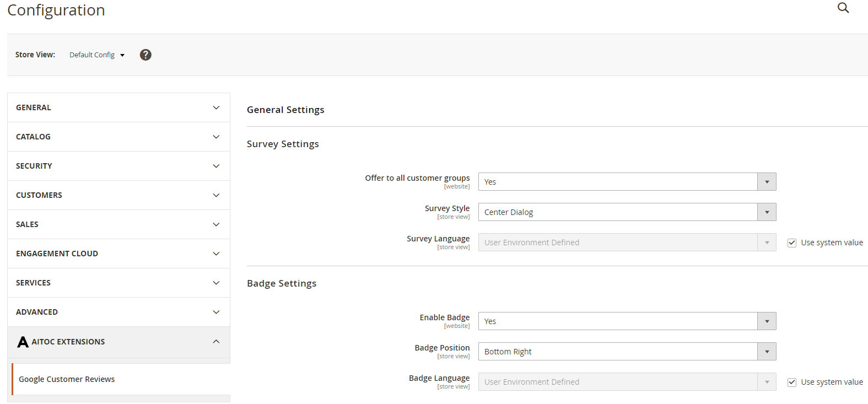Click the Survey Settings heading
The height and width of the screenshot is (404, 868).
(x=283, y=144)
